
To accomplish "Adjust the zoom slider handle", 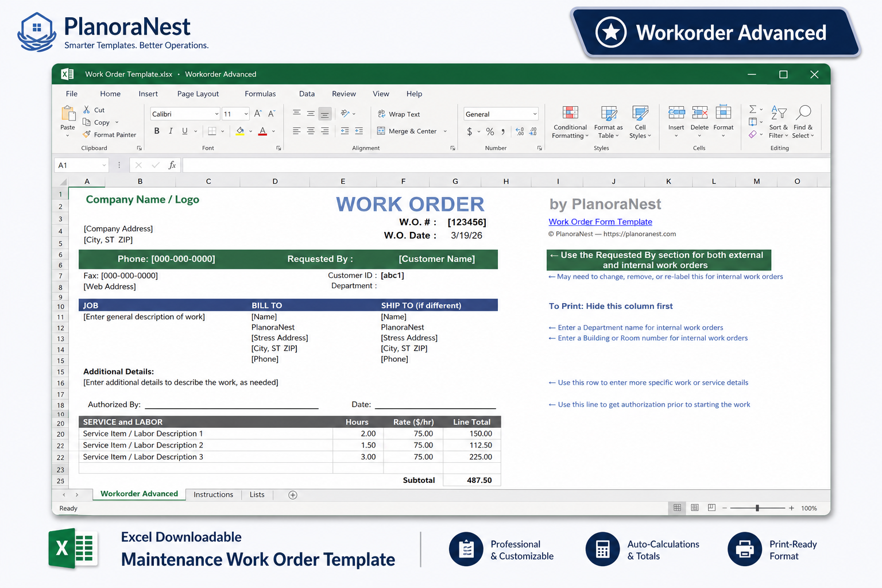I will pyautogui.click(x=757, y=508).
